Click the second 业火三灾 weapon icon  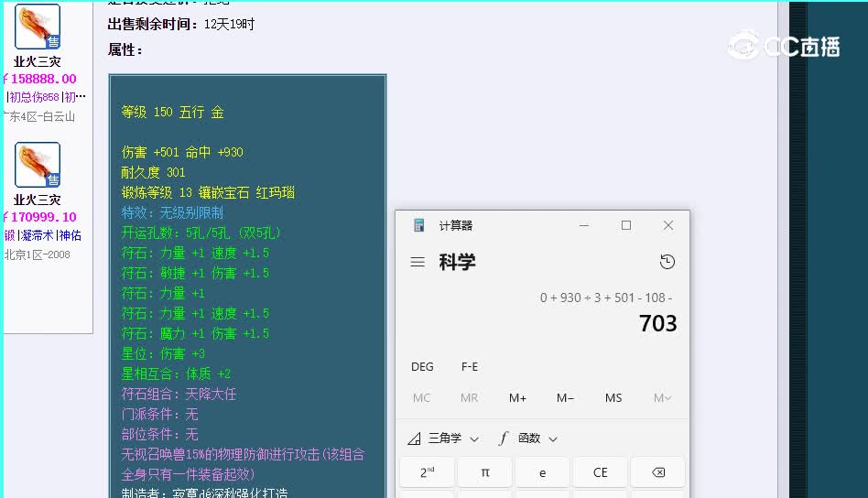[38, 165]
